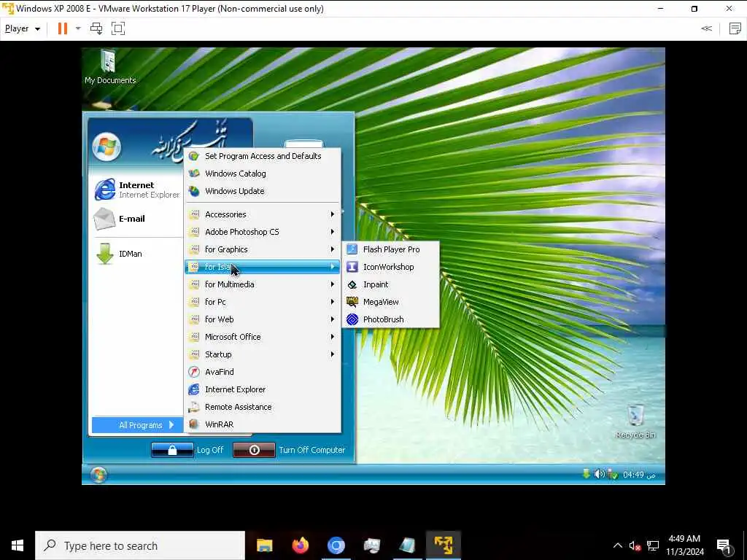Pause the virtual machine
Viewport: 747px width, 560px height.
tap(63, 28)
